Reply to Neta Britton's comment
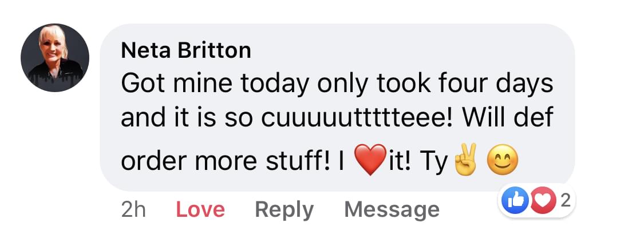 click(284, 209)
